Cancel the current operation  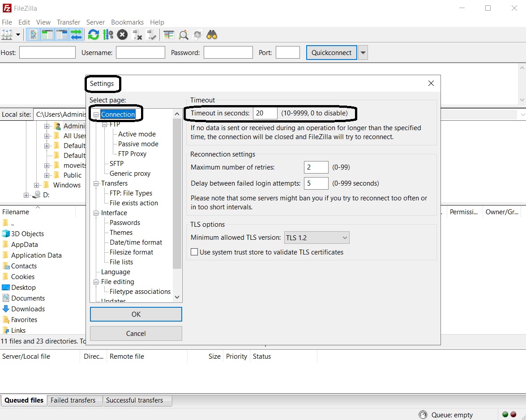pyautogui.click(x=122, y=34)
